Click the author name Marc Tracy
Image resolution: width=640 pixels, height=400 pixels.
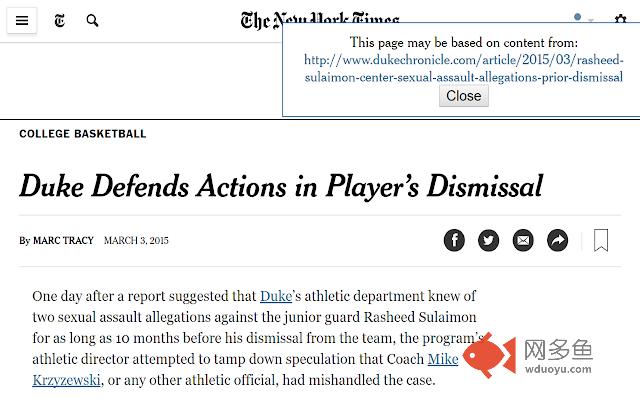pos(63,240)
